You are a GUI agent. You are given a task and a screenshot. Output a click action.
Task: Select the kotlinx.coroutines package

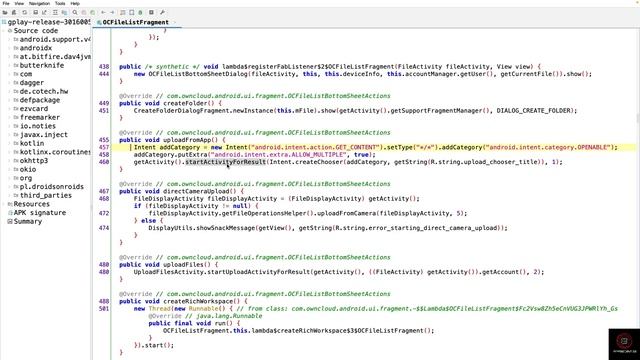(55, 152)
